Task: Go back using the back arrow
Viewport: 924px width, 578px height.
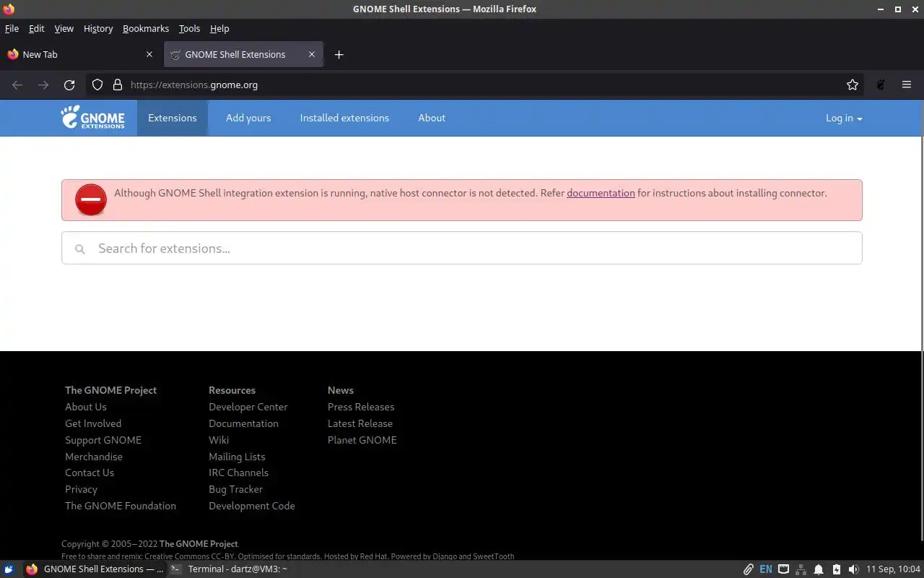Action: tap(17, 85)
